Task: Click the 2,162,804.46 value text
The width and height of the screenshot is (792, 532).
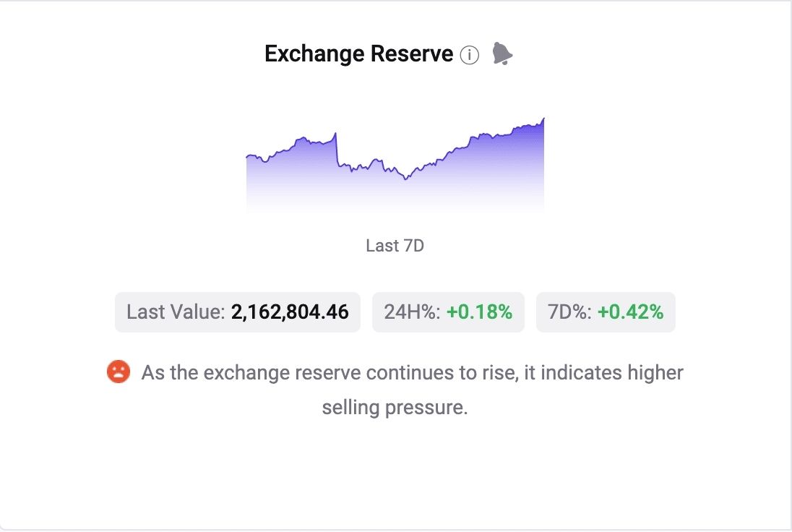Action: (x=290, y=312)
